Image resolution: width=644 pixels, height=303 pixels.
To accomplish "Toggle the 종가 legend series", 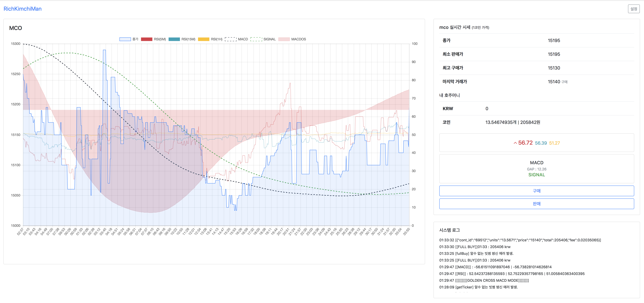I will point(129,39).
